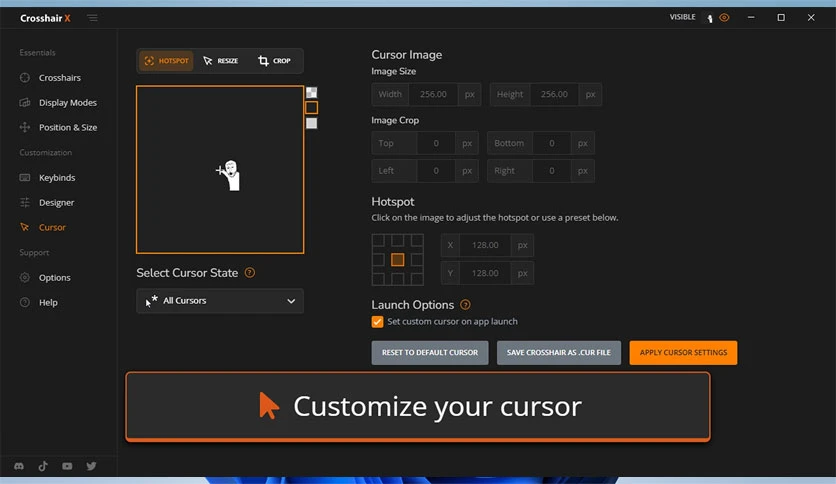Click the Width input field
Viewport: 836px width, 484px height.
[x=432, y=94]
